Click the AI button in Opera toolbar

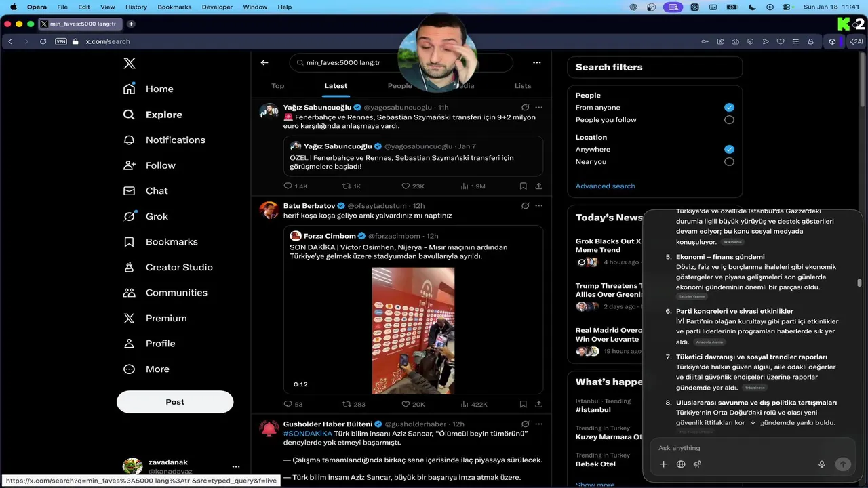856,41
